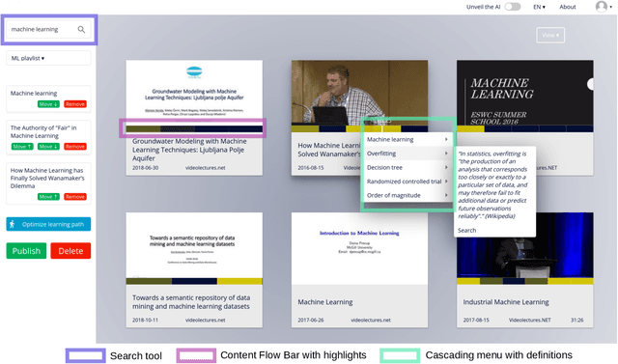Delete the playlist
Screen dimensions: 618x364
(70, 251)
